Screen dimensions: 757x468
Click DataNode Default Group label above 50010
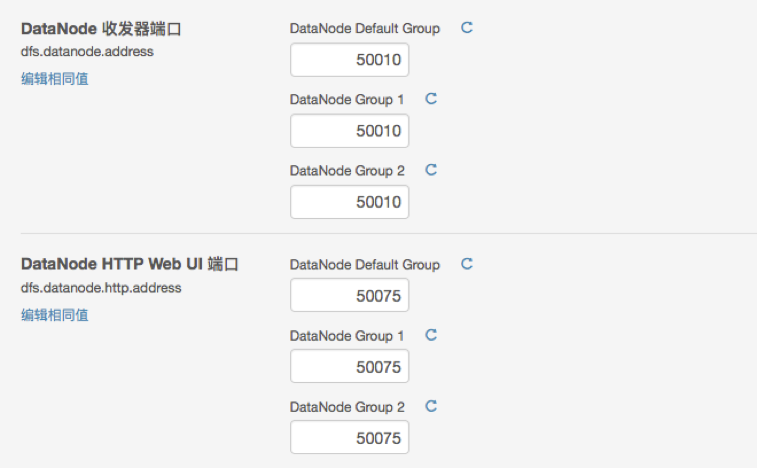[x=365, y=28]
